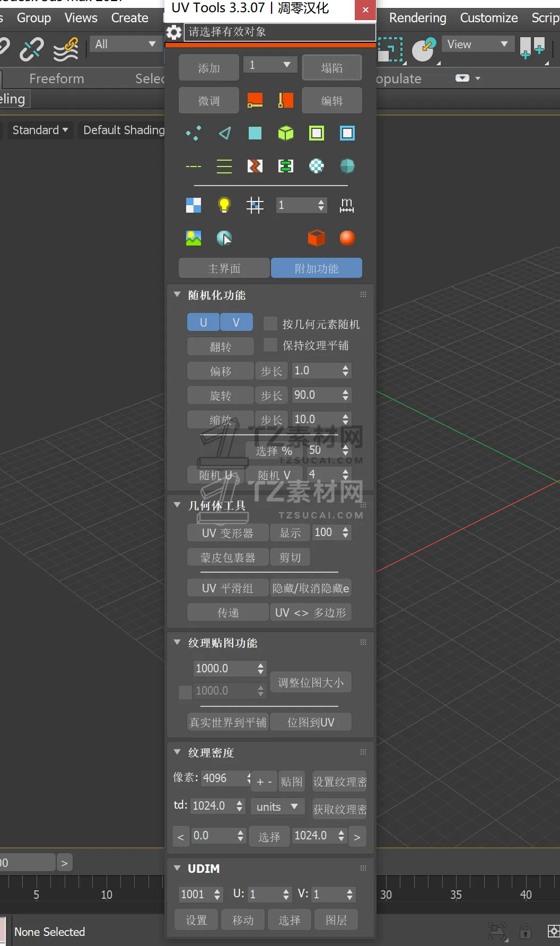The width and height of the screenshot is (560, 946).
Task: Click the teal triangle face icon
Action: [x=224, y=133]
